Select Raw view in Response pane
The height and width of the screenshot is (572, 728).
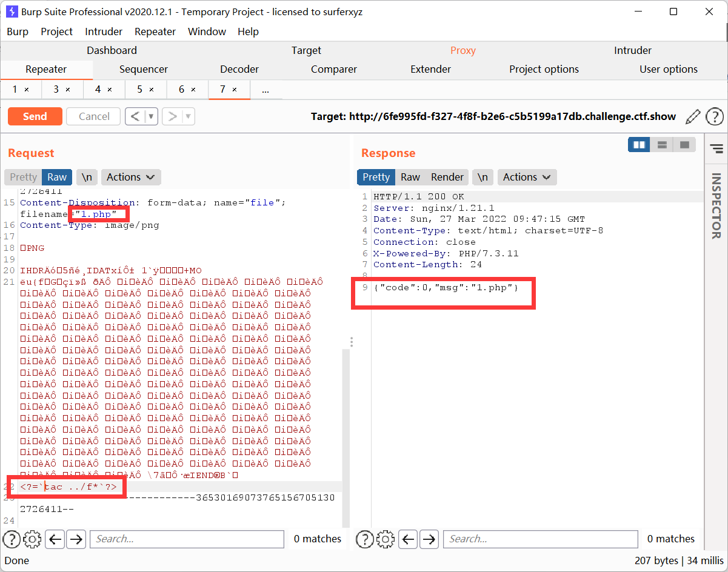click(x=410, y=177)
